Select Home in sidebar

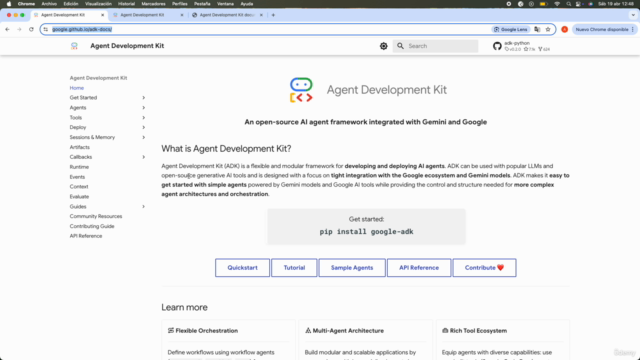pyautogui.click(x=76, y=88)
